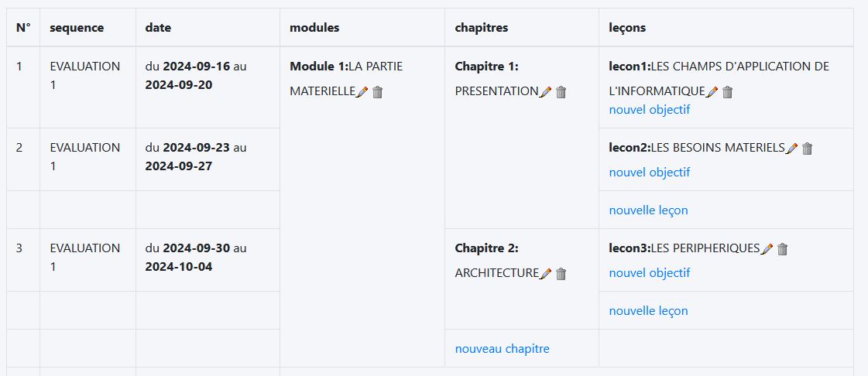868x376 pixels.
Task: Click nouvelle leçon link under Chapitre 2
Action: pos(648,311)
